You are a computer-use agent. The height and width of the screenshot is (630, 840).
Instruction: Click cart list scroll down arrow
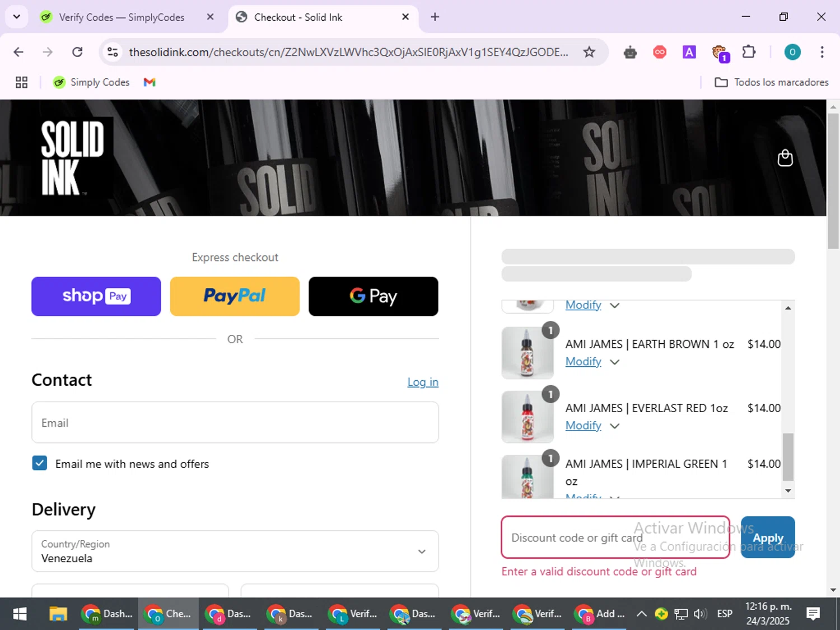point(788,491)
